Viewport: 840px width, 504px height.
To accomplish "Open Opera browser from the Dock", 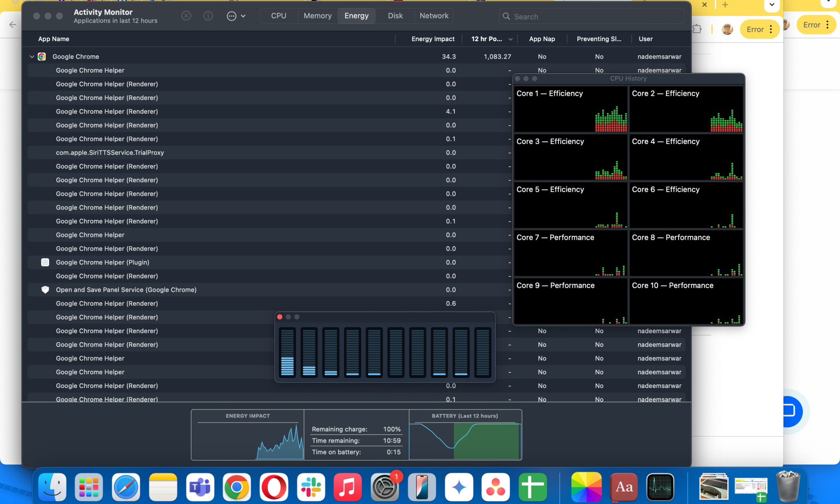I will (x=274, y=487).
